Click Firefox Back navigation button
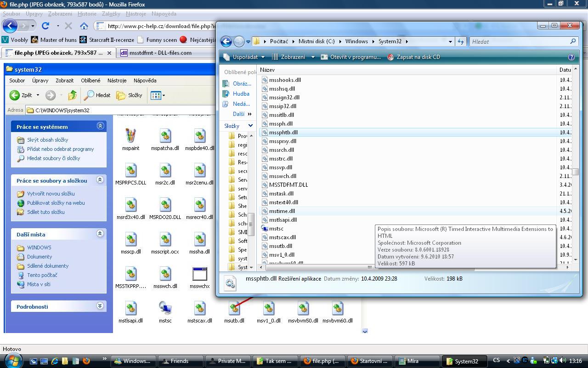The height and width of the screenshot is (368, 588). click(10, 26)
